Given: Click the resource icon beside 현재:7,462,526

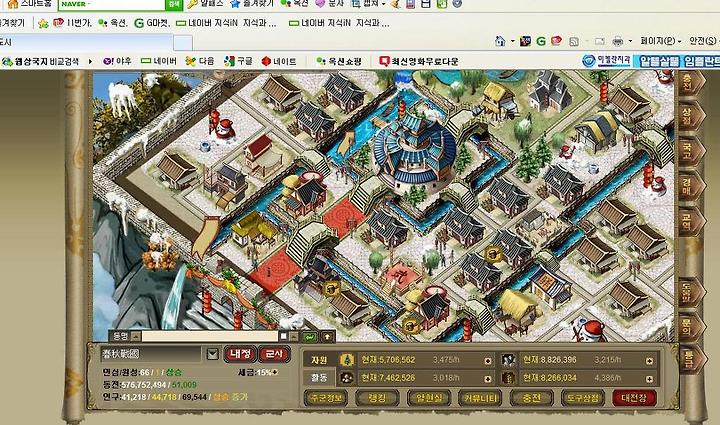Looking at the screenshot, I should coord(347,378).
